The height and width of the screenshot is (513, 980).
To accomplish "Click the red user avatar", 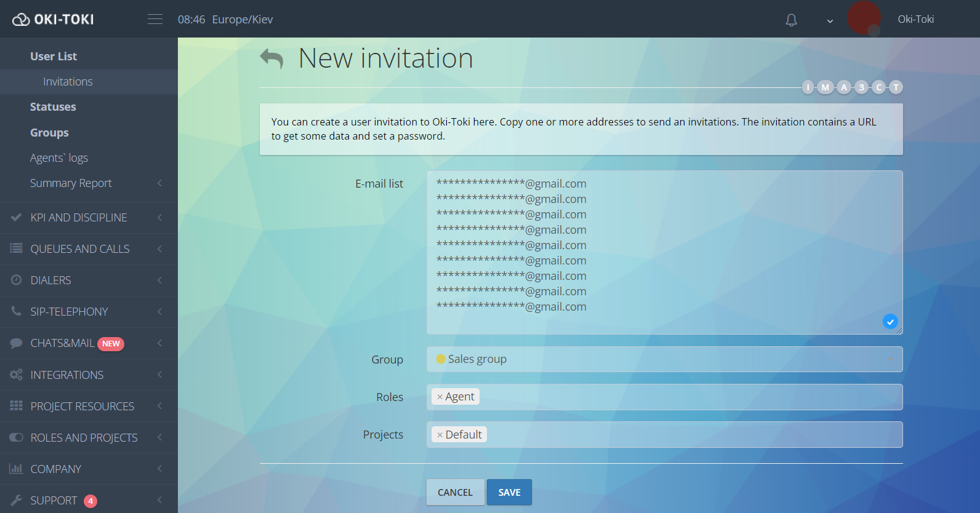I will pos(864,18).
